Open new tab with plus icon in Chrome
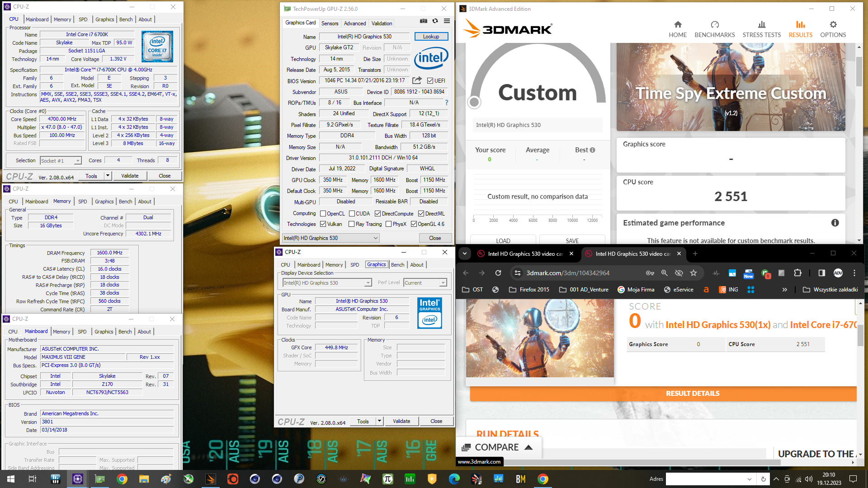This screenshot has width=868, height=488. pos(695,254)
